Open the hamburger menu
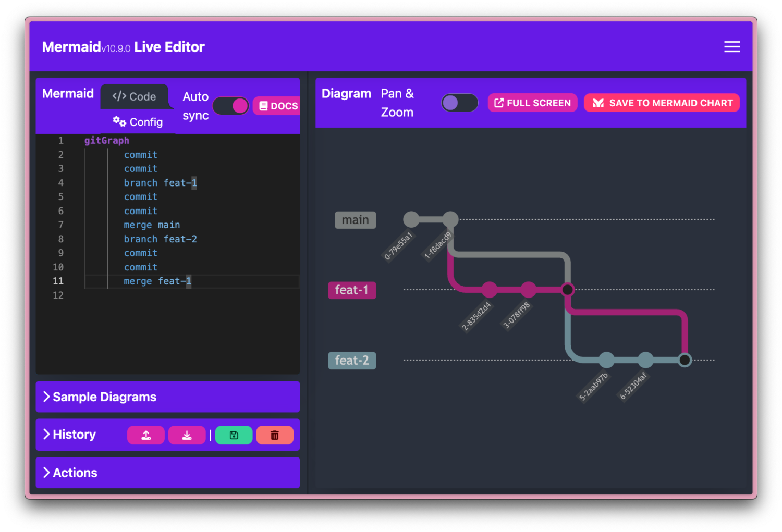This screenshot has width=782, height=532. 732,47
